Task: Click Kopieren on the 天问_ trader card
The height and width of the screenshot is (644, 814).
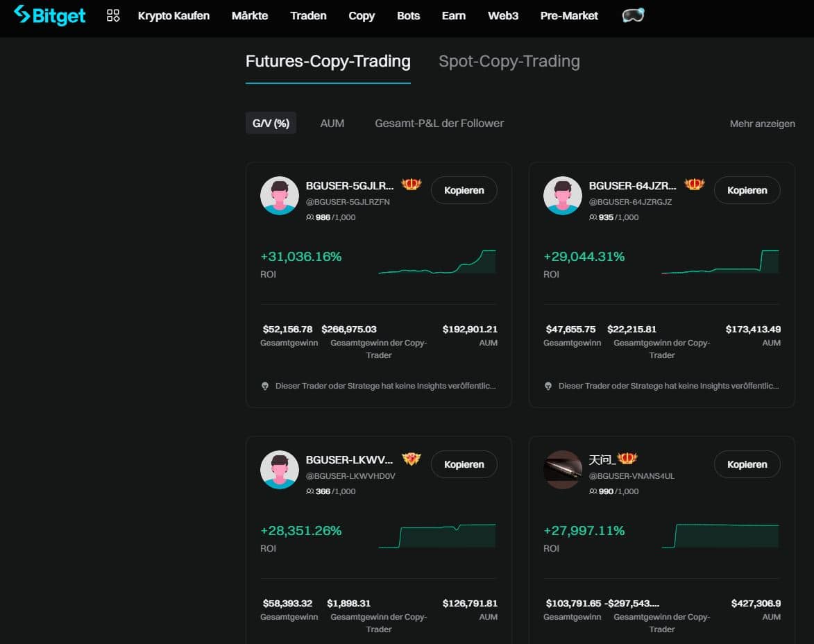Action: tap(747, 464)
